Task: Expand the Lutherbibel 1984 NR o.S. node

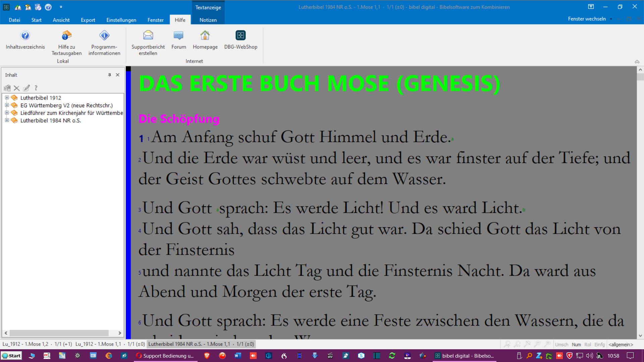Action: click(x=7, y=120)
